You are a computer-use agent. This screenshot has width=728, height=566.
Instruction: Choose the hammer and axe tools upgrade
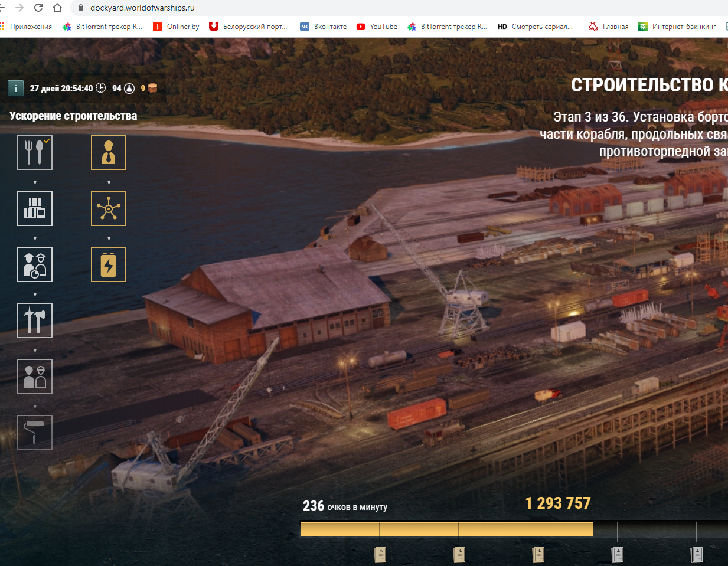pos(35,320)
